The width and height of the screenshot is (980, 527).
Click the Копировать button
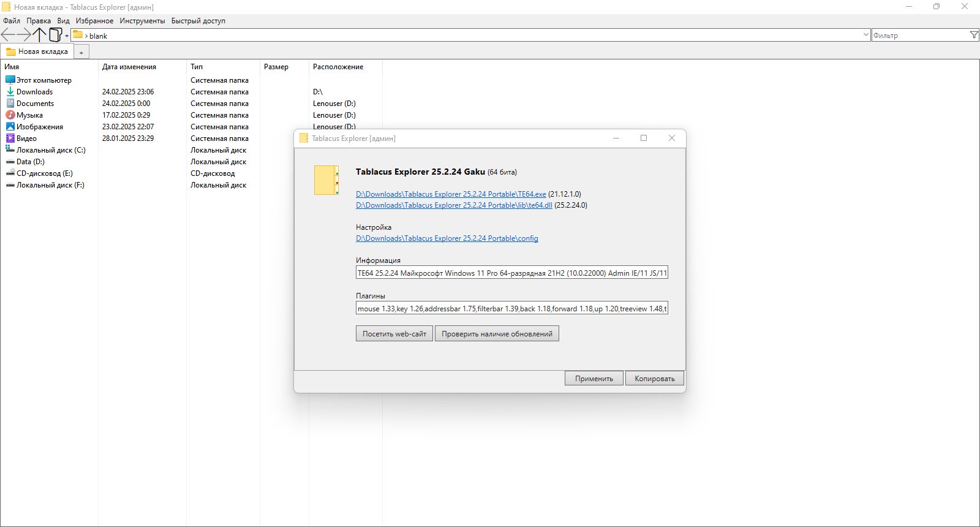pos(655,379)
